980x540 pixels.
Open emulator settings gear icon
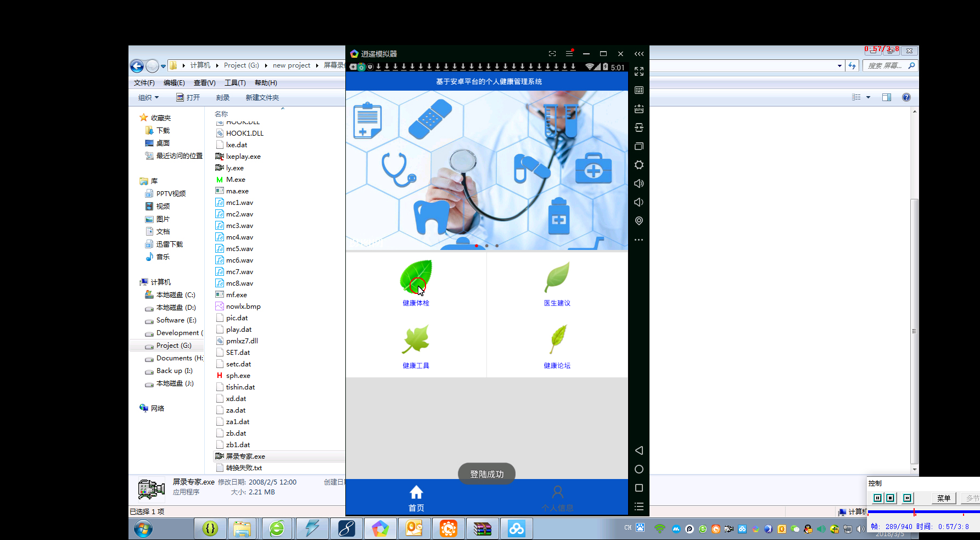639,165
